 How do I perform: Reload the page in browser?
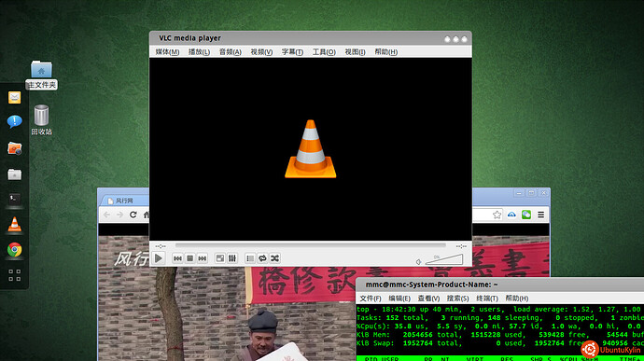click(133, 215)
